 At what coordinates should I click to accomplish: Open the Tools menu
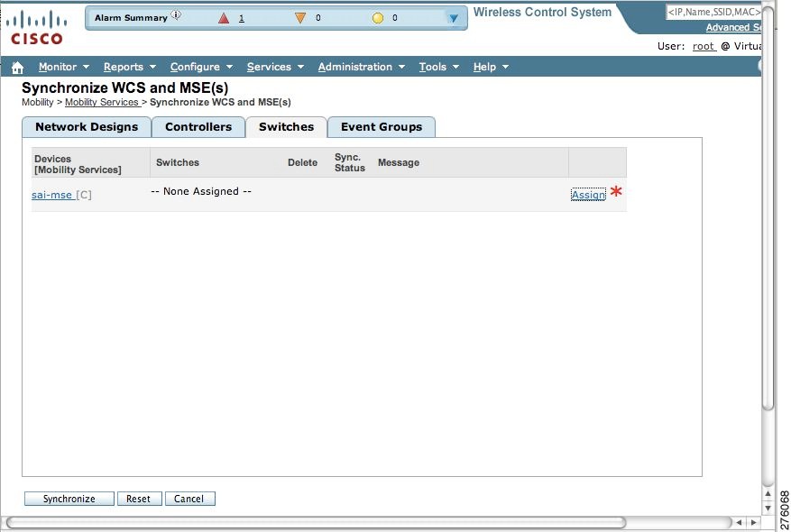(439, 67)
